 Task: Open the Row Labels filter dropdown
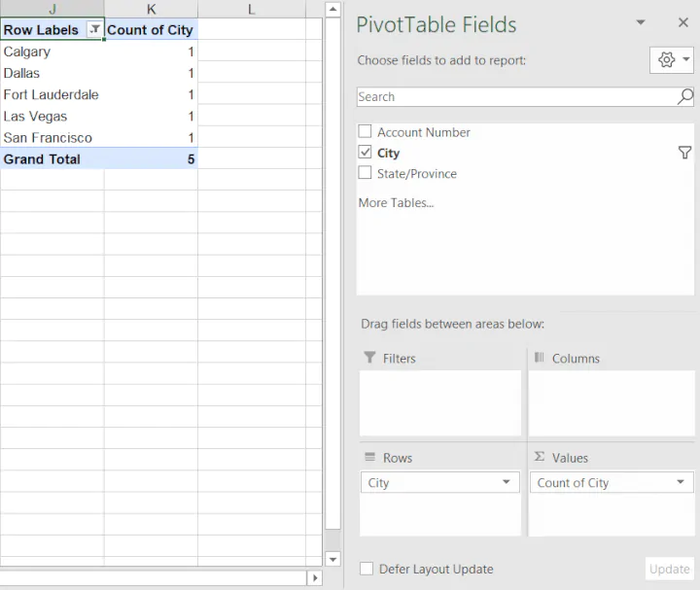coord(94,29)
